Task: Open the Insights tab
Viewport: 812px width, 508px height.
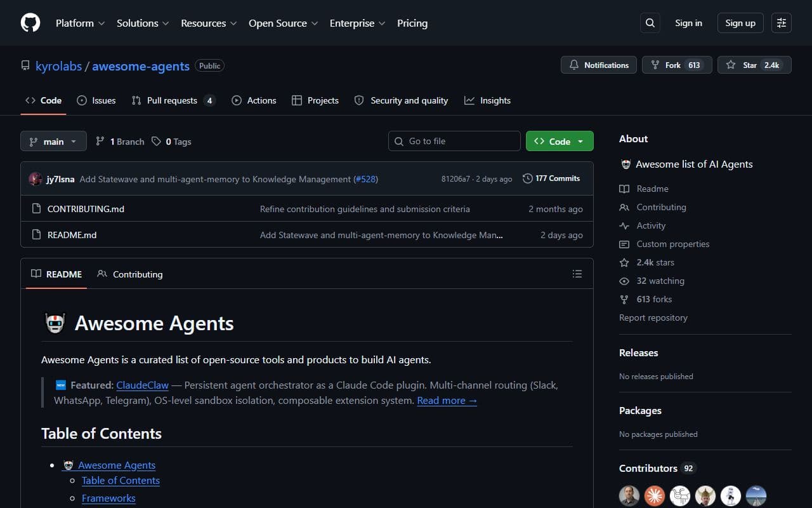Action: pos(487,100)
